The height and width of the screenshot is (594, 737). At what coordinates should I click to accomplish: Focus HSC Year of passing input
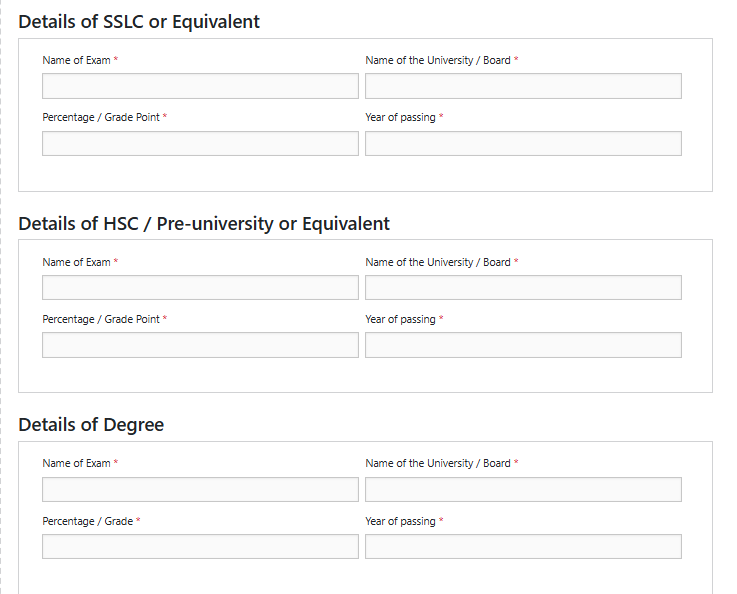(x=523, y=345)
